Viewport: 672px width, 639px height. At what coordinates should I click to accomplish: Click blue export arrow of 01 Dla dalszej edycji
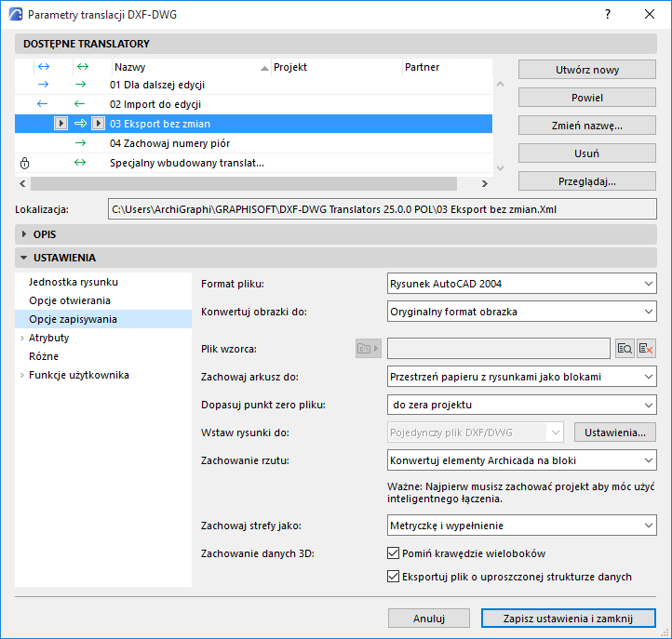[44, 85]
